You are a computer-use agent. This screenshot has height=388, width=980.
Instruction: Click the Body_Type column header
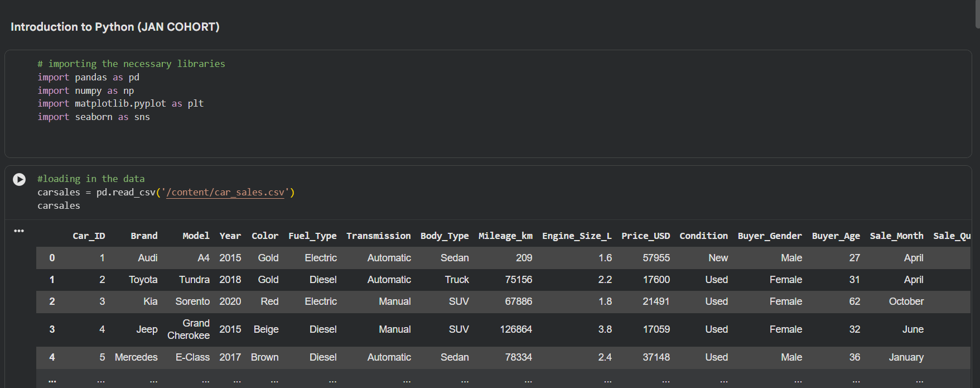pyautogui.click(x=445, y=236)
